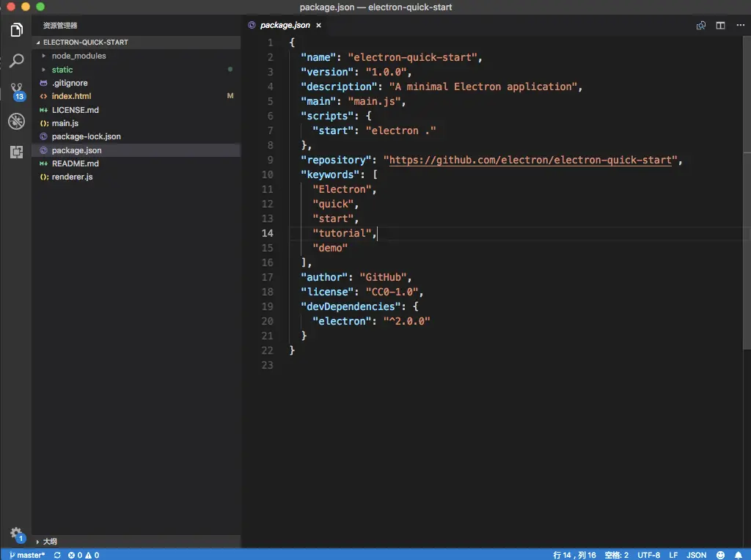Click line number 14 in the gutter

(267, 234)
